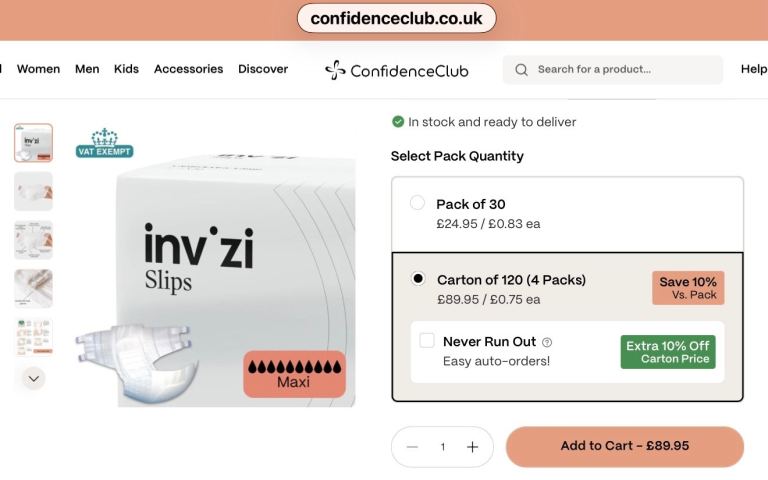This screenshot has height=480, width=768.
Task: Click the product search input field
Action: (612, 70)
